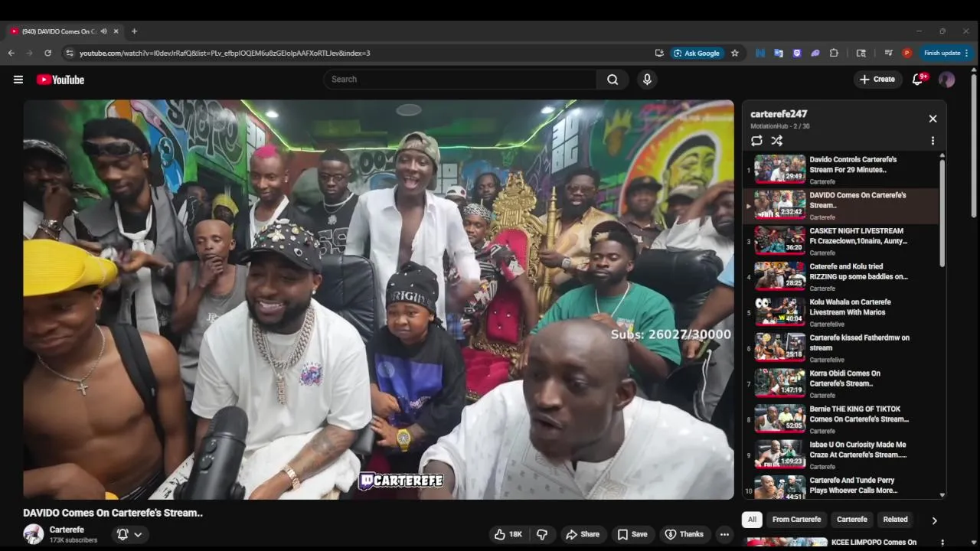Close the DAVIDO Comes On tab
Screen dimensions: 980x551
116,31
